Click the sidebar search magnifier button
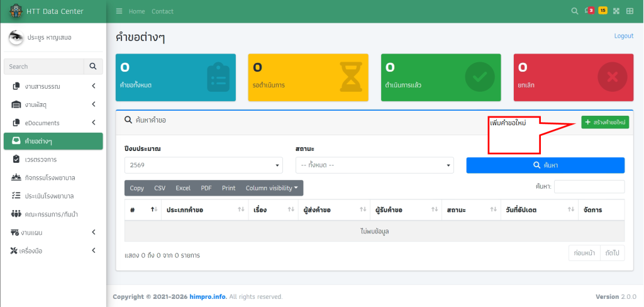Screen dimensions: 644x307 [x=93, y=67]
